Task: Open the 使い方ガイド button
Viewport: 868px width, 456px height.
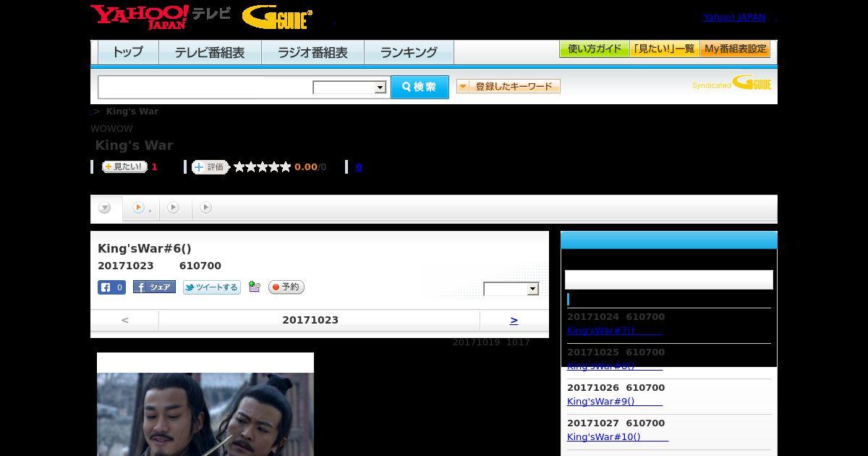Action: pos(594,49)
